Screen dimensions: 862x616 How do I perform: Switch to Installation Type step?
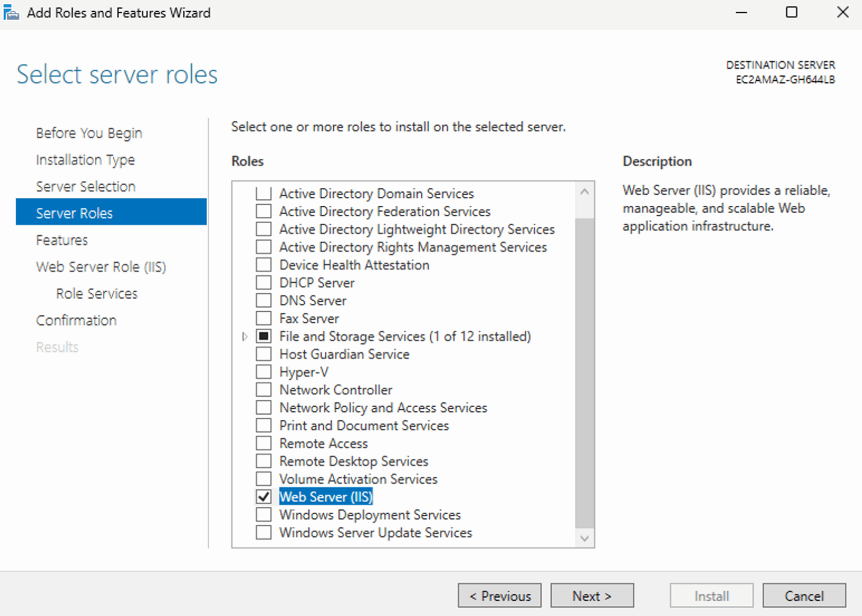click(85, 160)
